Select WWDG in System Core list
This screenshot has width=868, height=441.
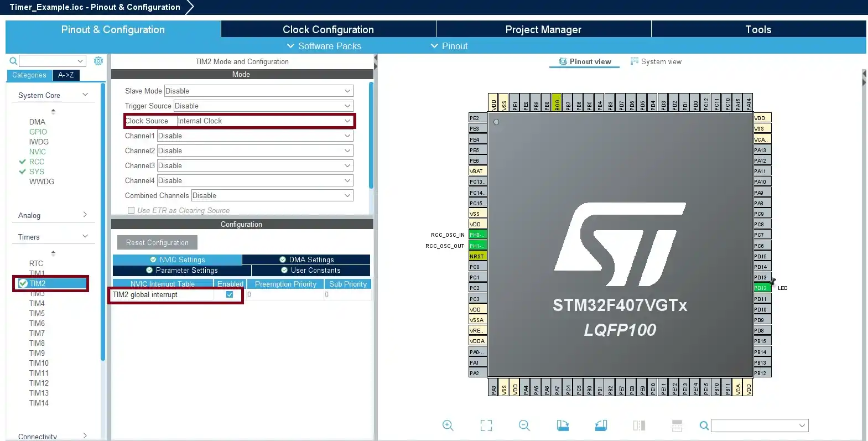[x=41, y=181]
